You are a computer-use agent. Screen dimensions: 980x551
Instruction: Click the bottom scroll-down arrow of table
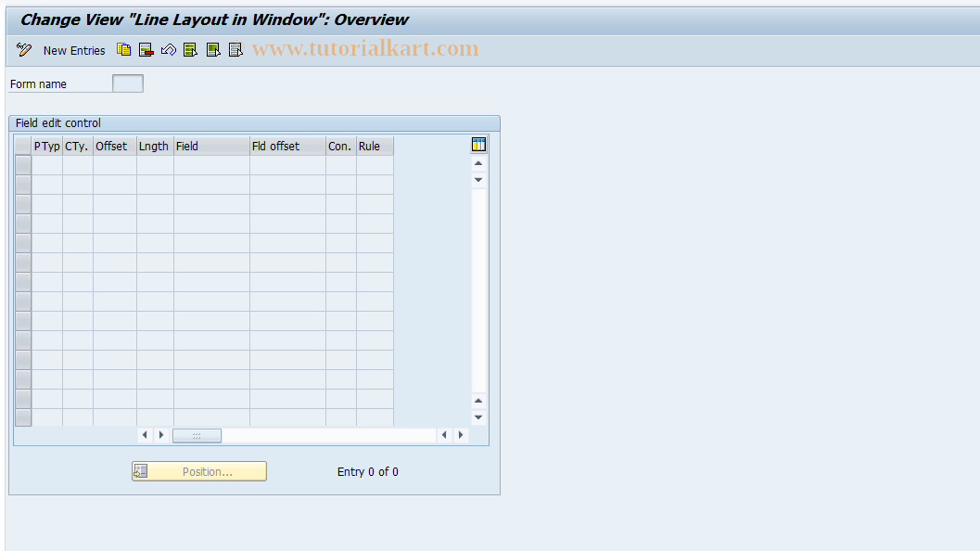478,417
